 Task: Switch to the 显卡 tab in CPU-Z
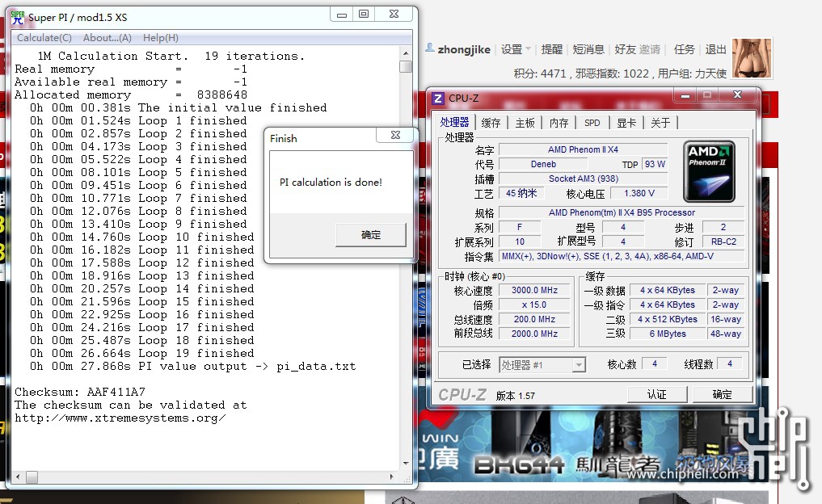pos(626,123)
